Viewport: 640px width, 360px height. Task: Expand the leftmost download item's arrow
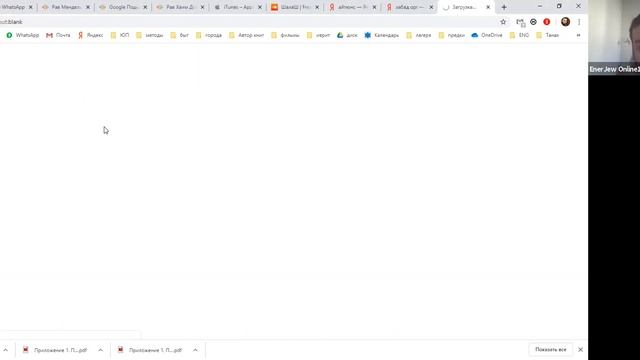coord(6,350)
